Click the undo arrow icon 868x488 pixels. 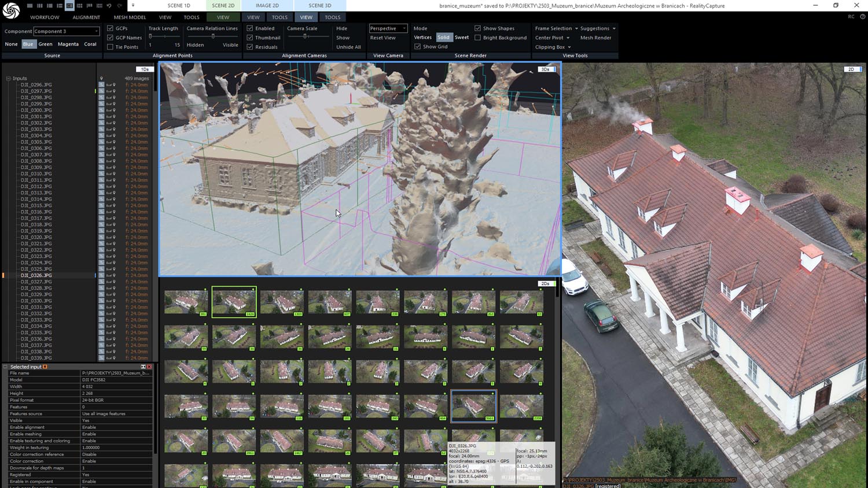pos(109,6)
